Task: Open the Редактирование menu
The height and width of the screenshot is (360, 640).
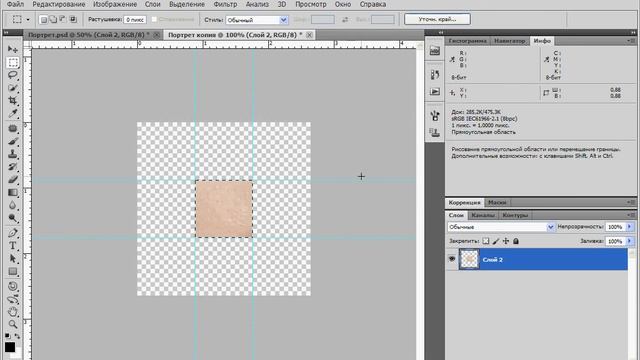Action: coord(59,4)
